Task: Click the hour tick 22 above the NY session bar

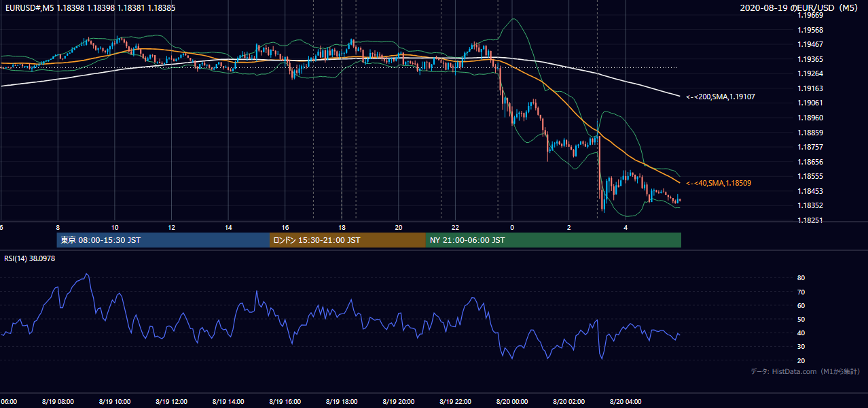Action: (x=455, y=228)
